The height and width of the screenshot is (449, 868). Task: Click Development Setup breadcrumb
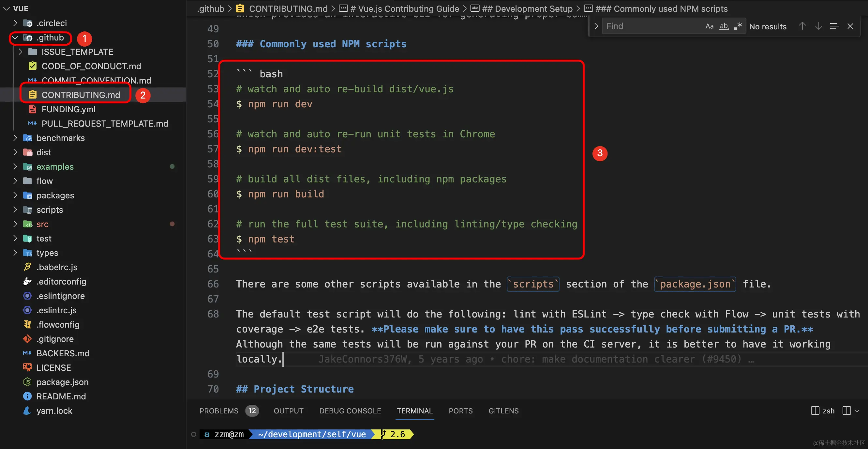[527, 9]
